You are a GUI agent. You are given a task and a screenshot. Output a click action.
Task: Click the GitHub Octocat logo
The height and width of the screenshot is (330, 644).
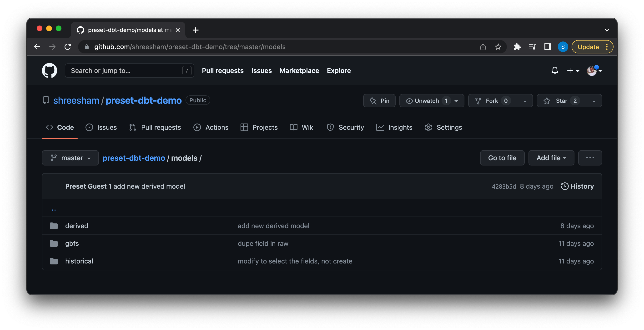pos(49,71)
